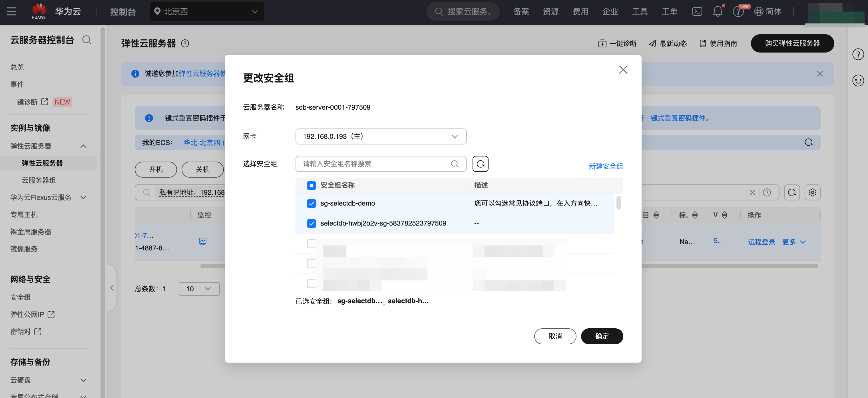
Task: Click the 一键诊断 header link
Action: tap(617, 43)
